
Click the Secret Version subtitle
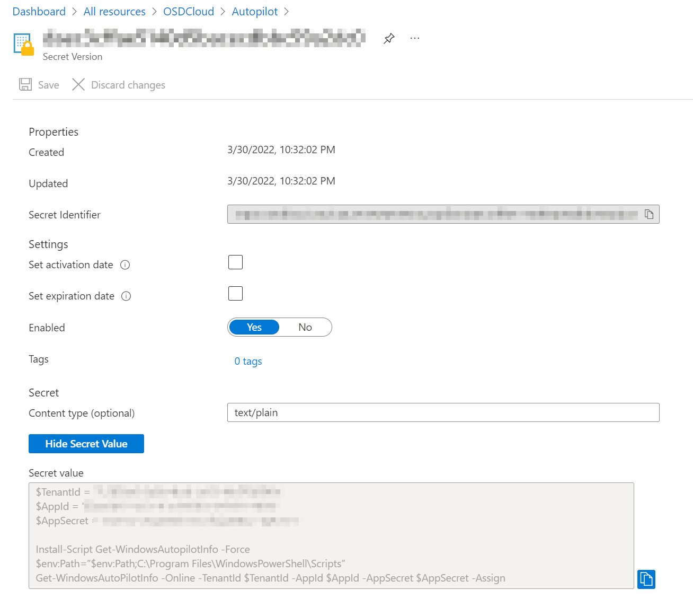pos(73,57)
